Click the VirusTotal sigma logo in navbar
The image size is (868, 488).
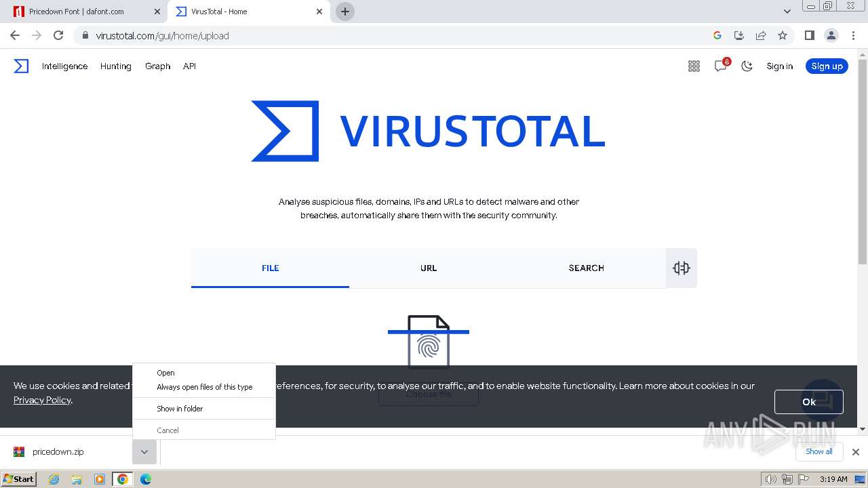[x=21, y=66]
